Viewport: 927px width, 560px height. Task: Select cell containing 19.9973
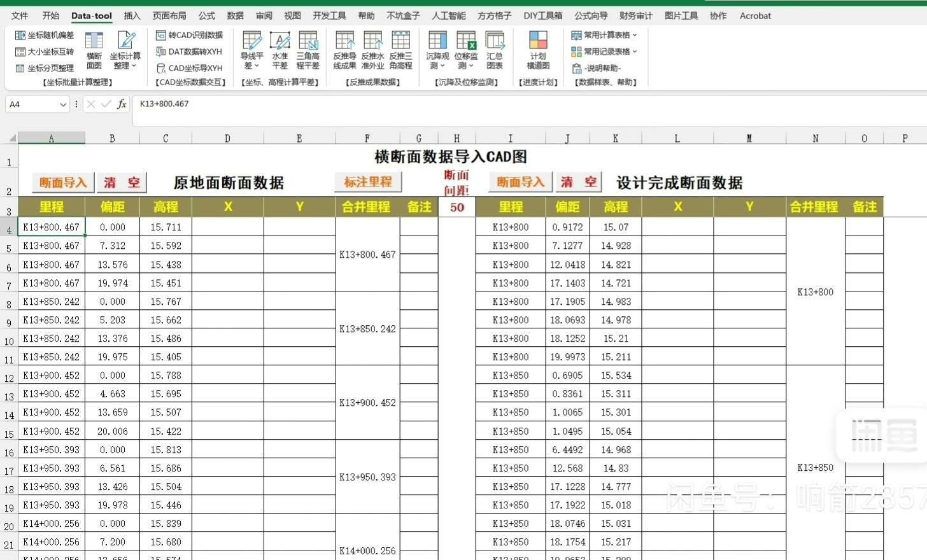pos(567,357)
